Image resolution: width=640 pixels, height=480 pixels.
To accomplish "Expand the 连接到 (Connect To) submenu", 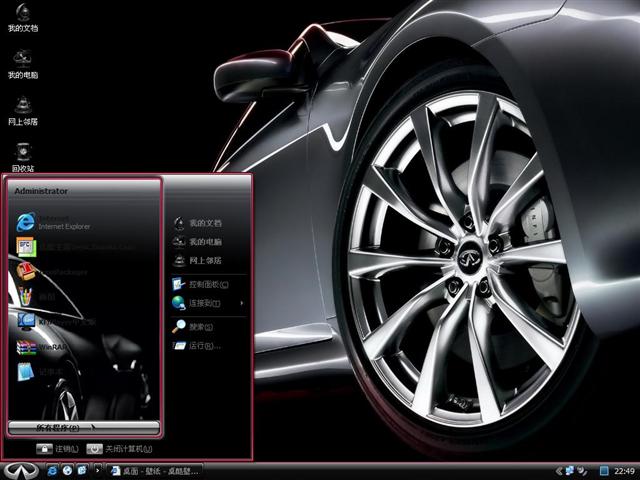I will click(x=205, y=303).
